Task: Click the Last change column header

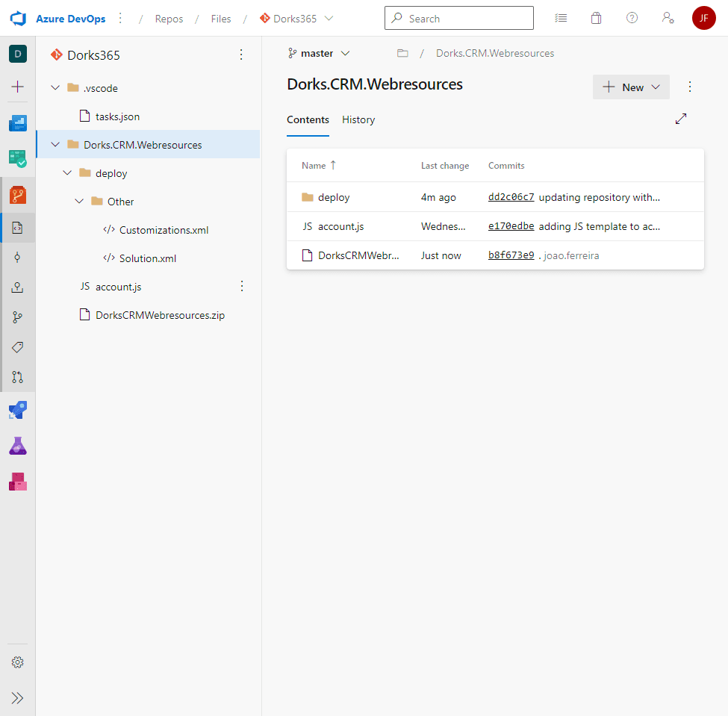Action: click(x=445, y=166)
